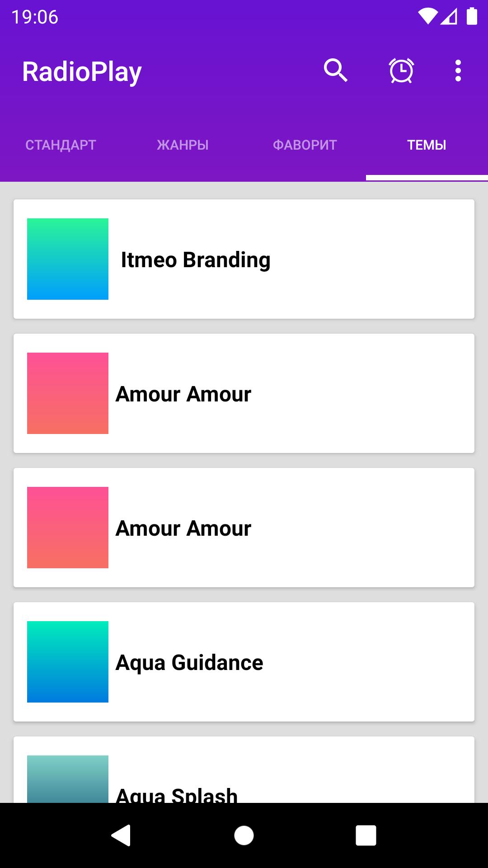Select the Aqua Splash theme card
Viewport: 488px width, 868px height.
[x=244, y=770]
